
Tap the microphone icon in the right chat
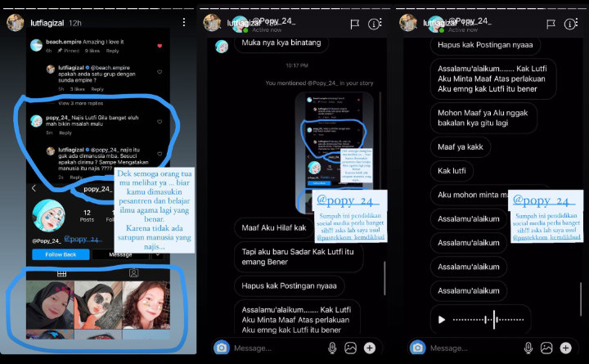(528, 348)
